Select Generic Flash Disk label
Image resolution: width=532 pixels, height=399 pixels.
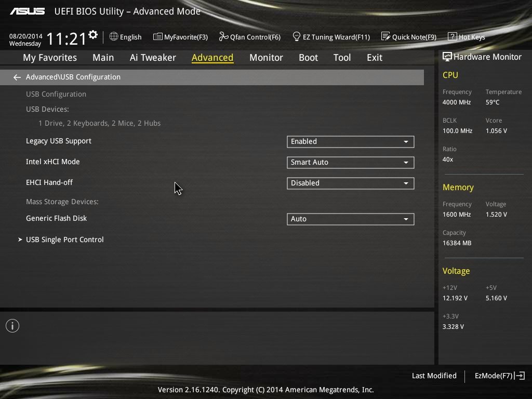pos(56,218)
